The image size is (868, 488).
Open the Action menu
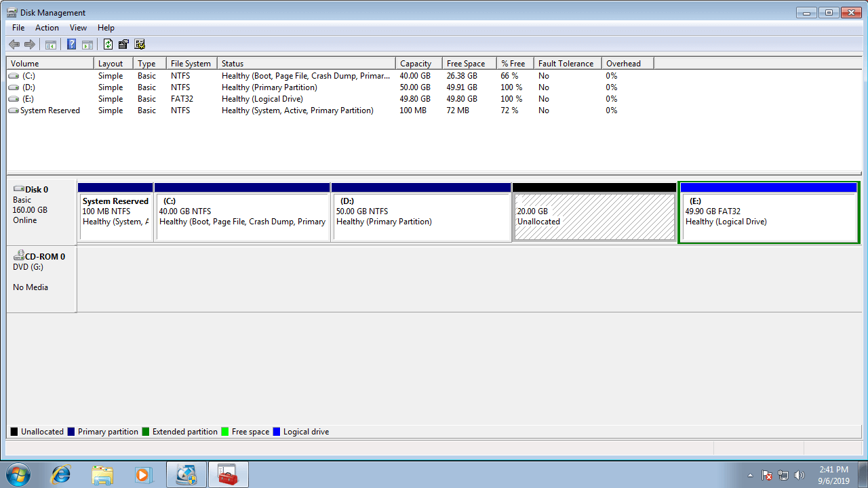pos(47,28)
